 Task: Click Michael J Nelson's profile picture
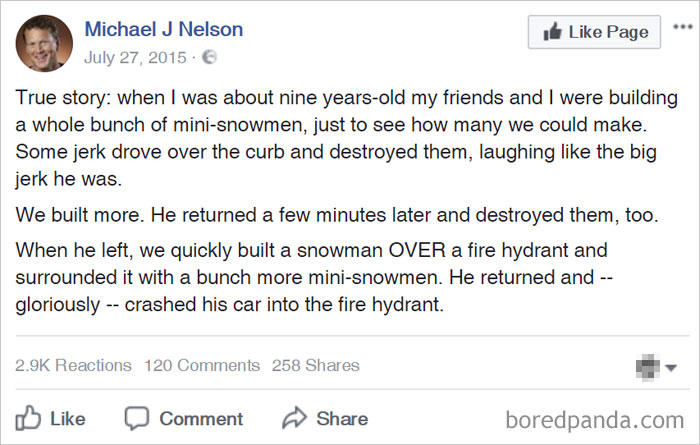[x=44, y=44]
